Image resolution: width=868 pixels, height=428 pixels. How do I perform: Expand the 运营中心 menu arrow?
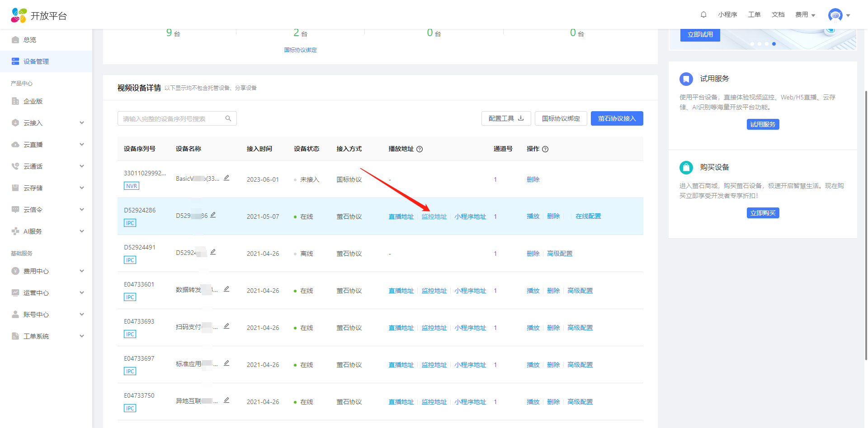pos(82,293)
